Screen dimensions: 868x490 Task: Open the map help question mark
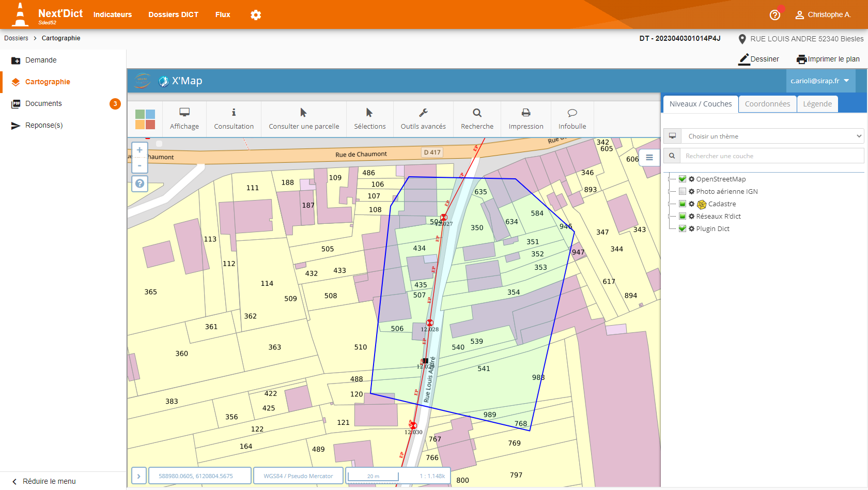[x=139, y=183]
